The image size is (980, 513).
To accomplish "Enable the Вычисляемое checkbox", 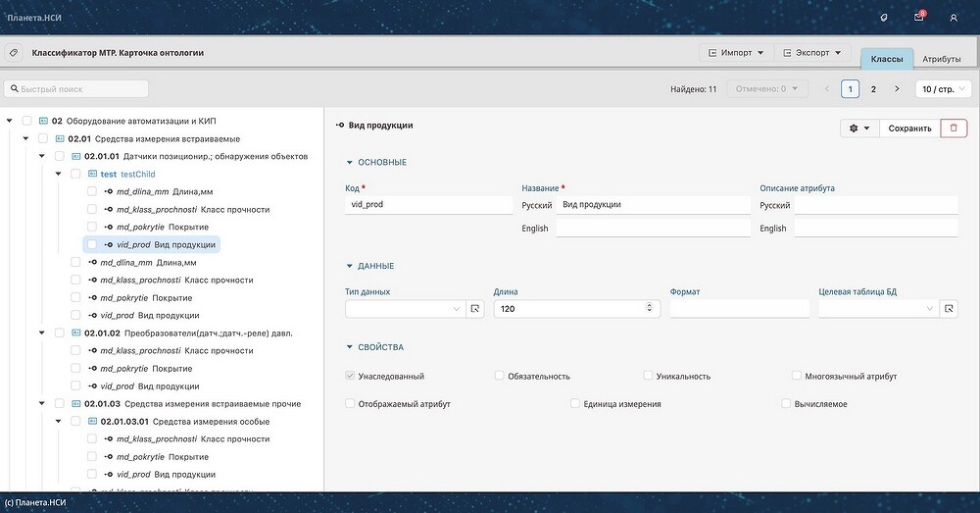I will point(786,403).
